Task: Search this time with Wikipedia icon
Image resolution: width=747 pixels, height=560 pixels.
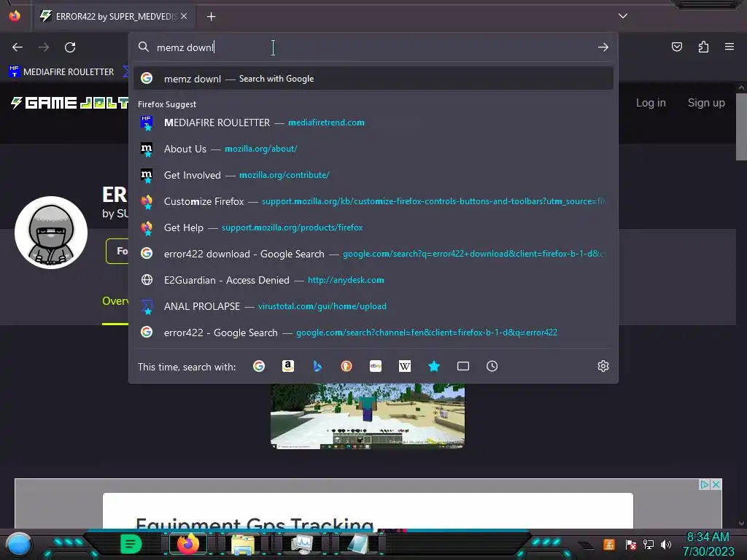Action: [x=404, y=366]
